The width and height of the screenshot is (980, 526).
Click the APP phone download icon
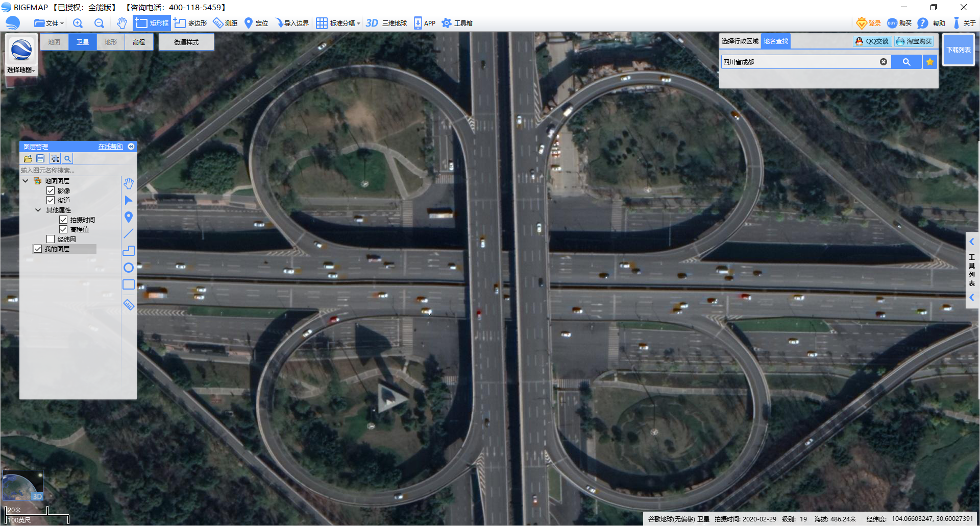coord(424,23)
